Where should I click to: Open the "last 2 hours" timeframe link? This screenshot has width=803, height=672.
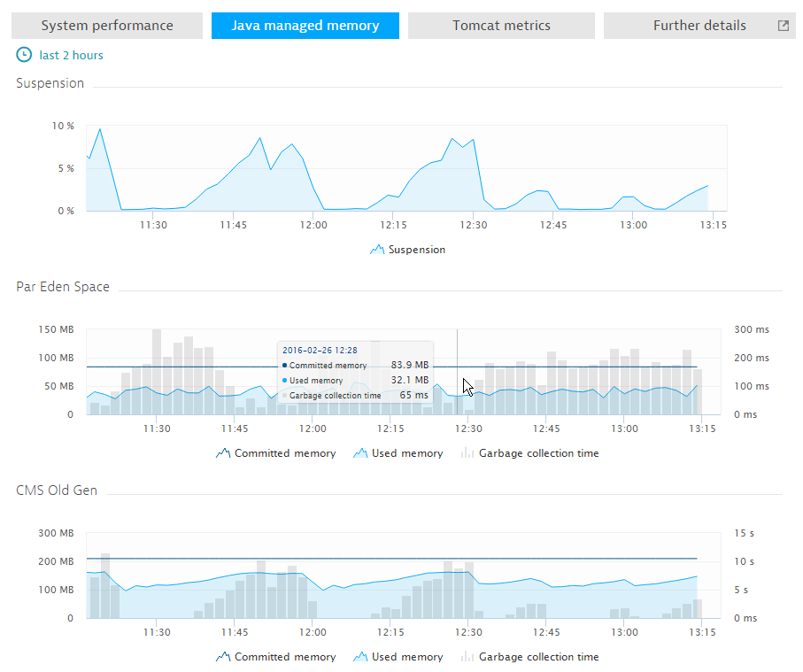[71, 55]
